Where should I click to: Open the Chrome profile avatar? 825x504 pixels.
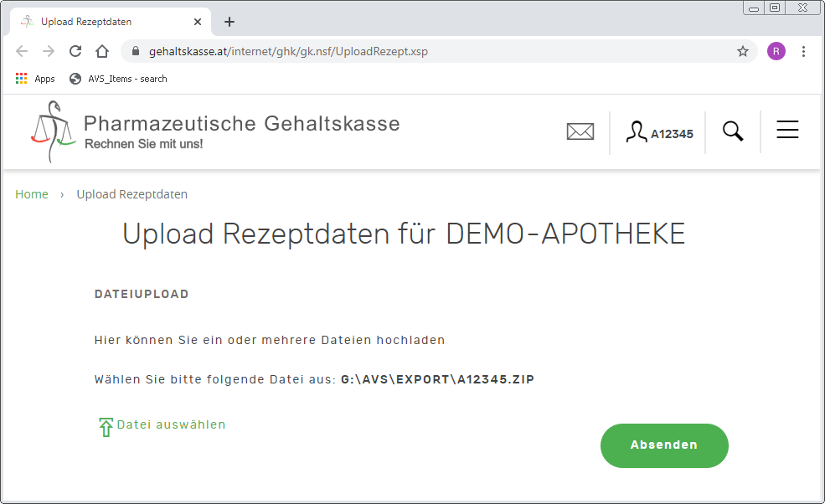pyautogui.click(x=776, y=52)
